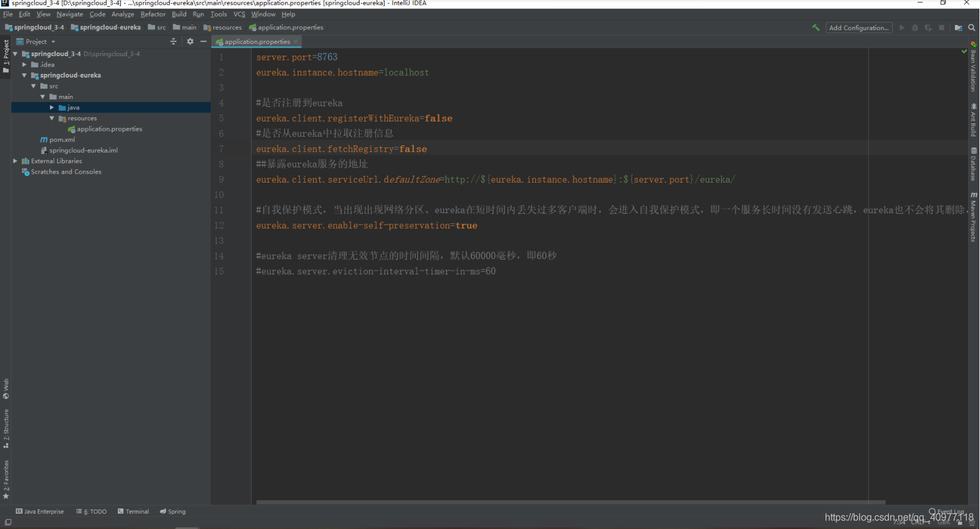Open the Spring tool window

(173, 511)
